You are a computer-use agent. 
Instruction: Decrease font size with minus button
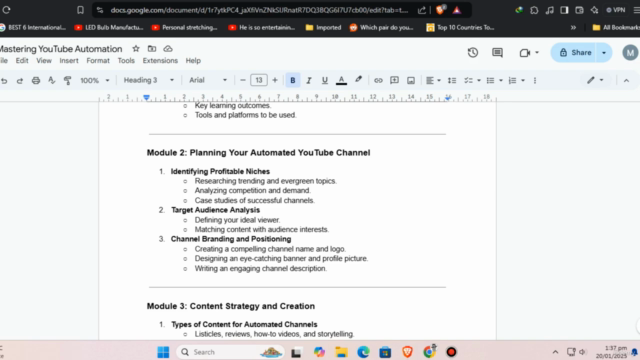tap(243, 80)
